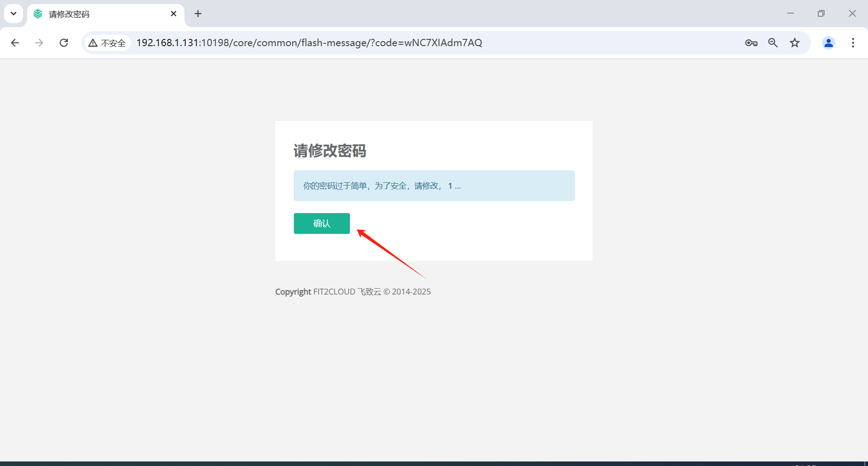Minimize the browser window
868x466 pixels.
pyautogui.click(x=790, y=14)
